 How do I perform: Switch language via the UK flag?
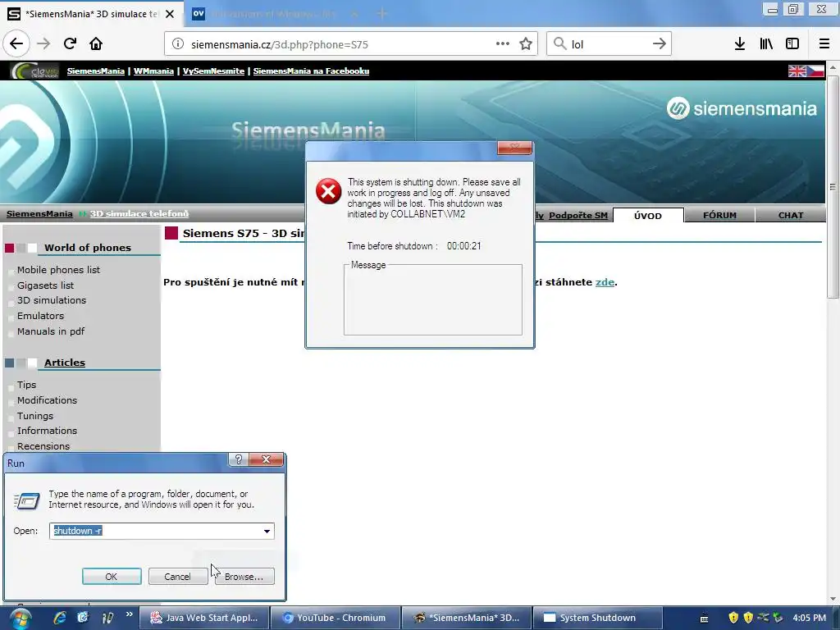pyautogui.click(x=797, y=71)
